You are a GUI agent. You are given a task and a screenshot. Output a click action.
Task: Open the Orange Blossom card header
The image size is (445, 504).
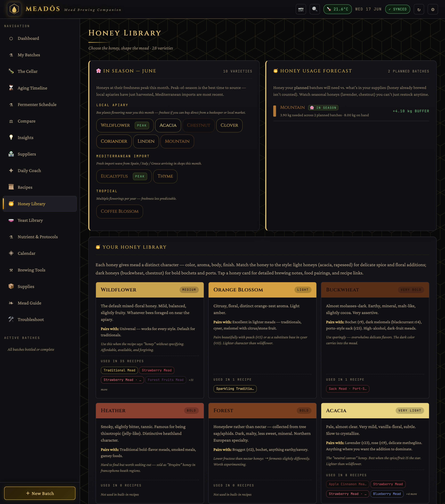262,290
